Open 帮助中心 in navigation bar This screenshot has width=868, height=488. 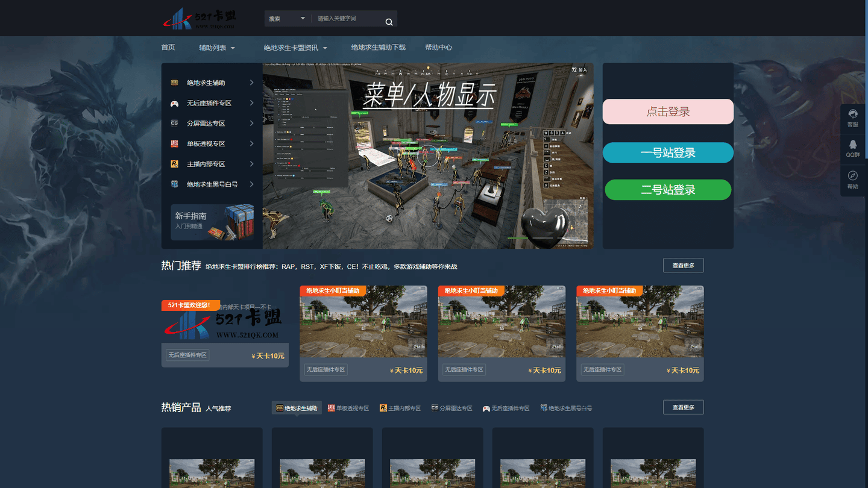coord(439,47)
